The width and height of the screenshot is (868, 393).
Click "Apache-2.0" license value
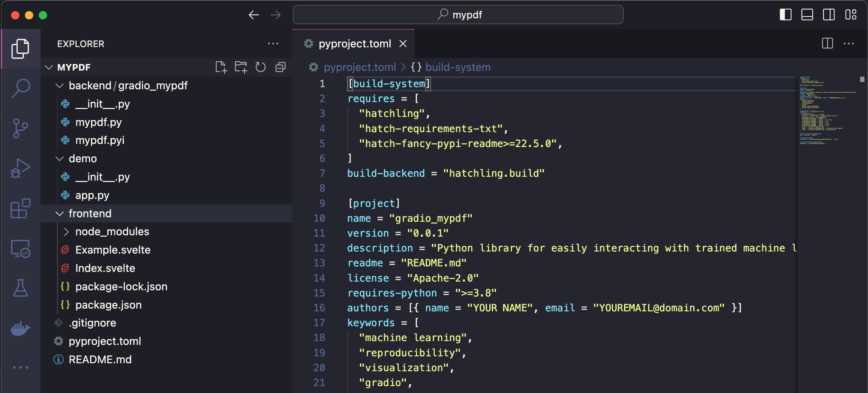pos(443,278)
